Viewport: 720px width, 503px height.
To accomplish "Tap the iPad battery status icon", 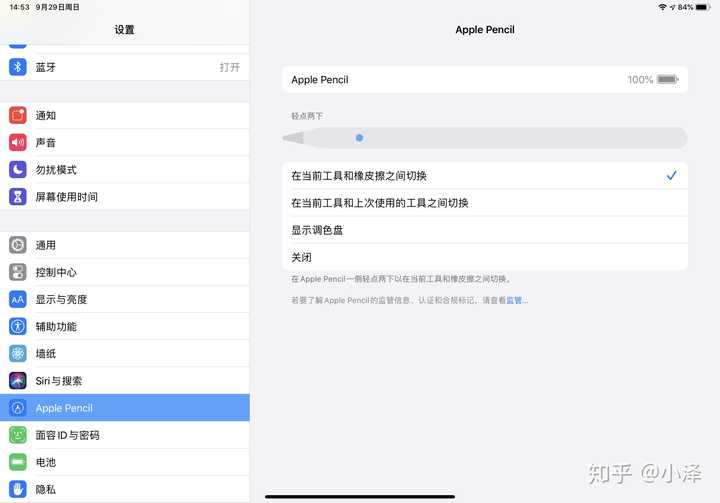I will pos(703,7).
